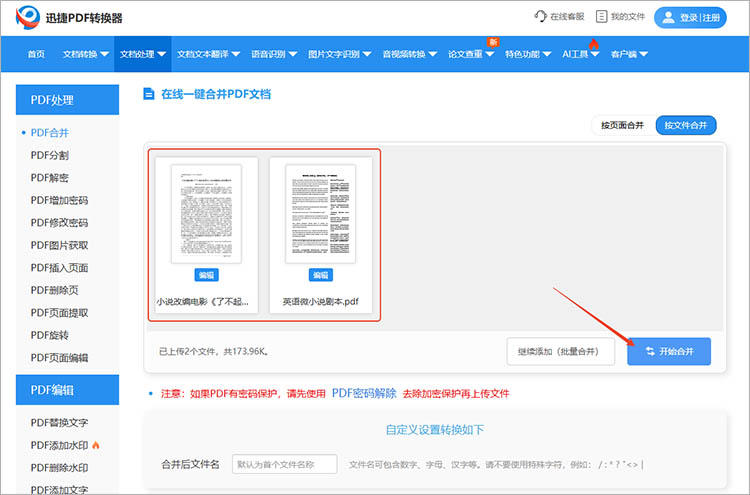Open the 图片文字识别 dropdown
This screenshot has width=750, height=495.
click(x=337, y=54)
